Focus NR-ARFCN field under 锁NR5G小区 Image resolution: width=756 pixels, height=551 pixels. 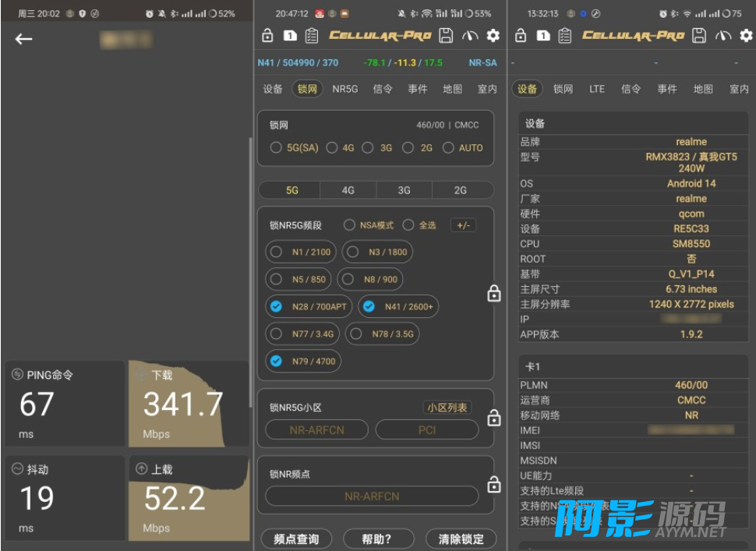click(316, 429)
